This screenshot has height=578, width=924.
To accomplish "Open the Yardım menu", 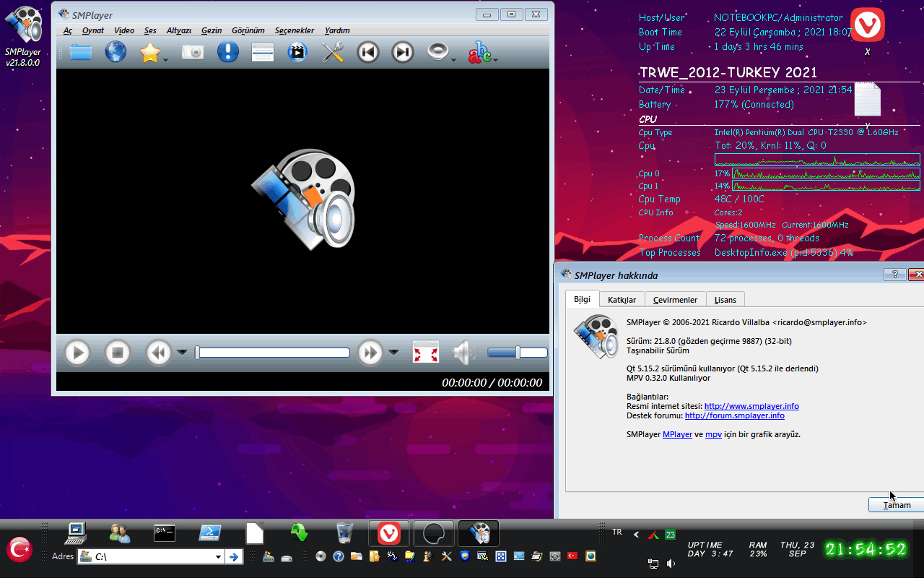I will [x=338, y=30].
